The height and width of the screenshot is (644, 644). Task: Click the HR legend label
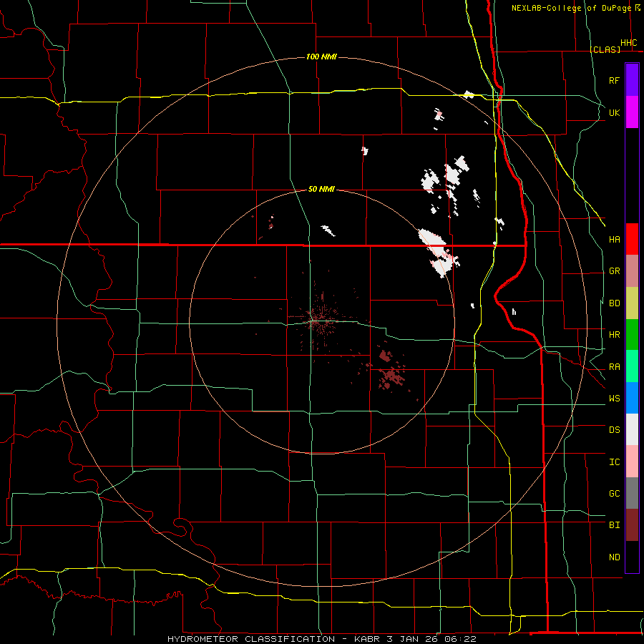tap(614, 335)
